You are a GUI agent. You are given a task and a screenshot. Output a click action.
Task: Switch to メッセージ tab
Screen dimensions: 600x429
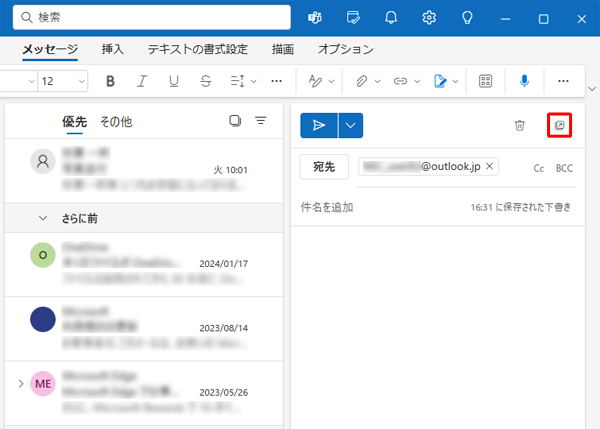point(50,49)
